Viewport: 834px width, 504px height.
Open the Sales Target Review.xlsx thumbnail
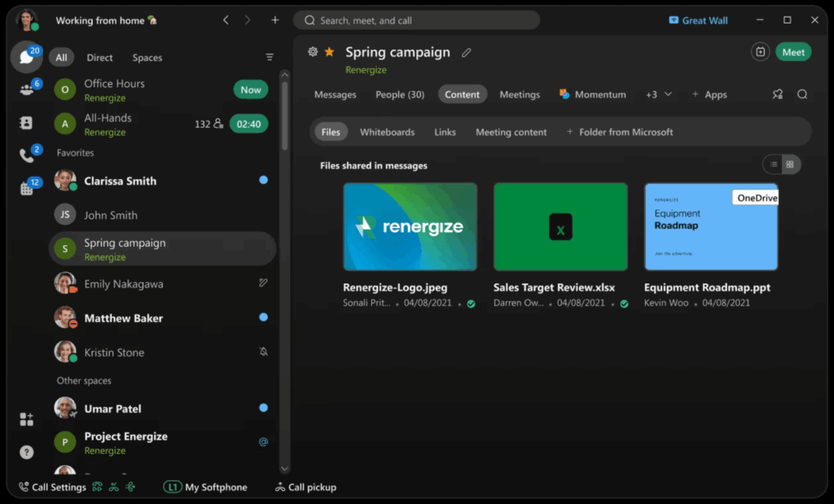(560, 226)
